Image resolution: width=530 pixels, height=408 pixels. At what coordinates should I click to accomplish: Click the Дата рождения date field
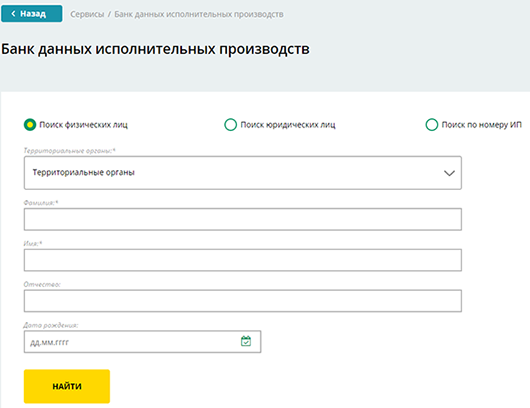coord(142,342)
